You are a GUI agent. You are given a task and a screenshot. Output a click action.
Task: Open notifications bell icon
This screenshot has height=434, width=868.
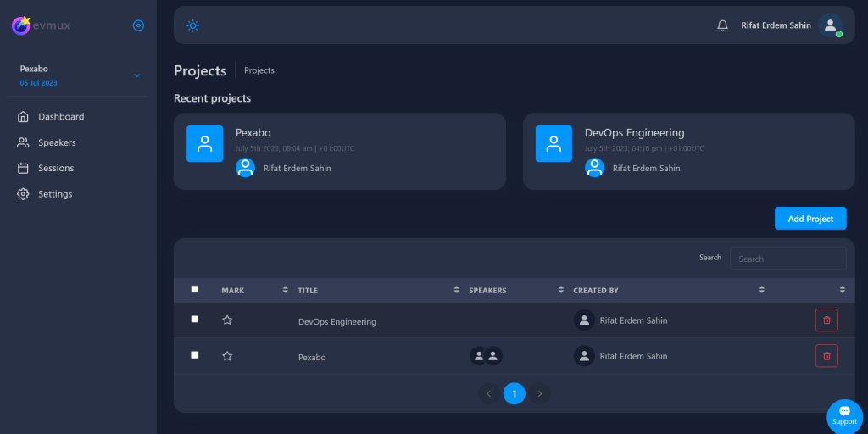pos(722,25)
